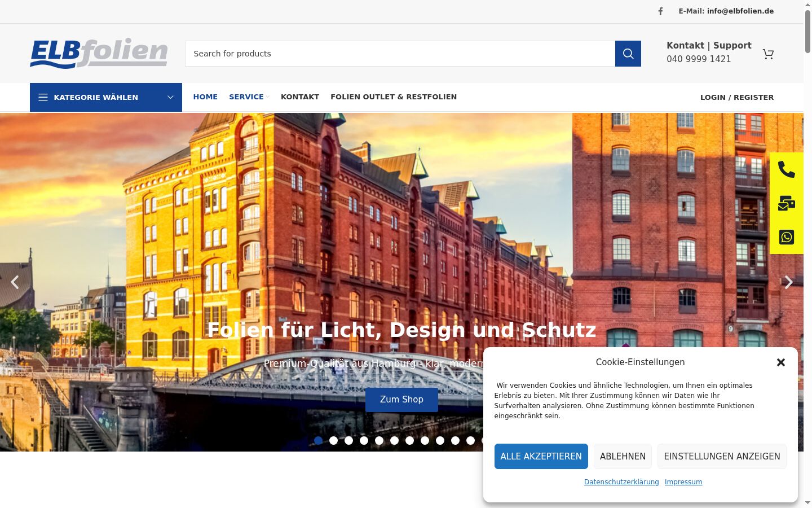812x508 pixels.
Task: Click the yellow phone call icon
Action: (x=787, y=169)
